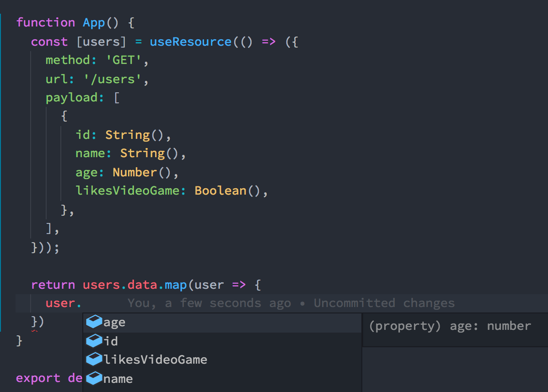Click the cube icon beside "name" suggestion
548x392 pixels.
point(94,378)
